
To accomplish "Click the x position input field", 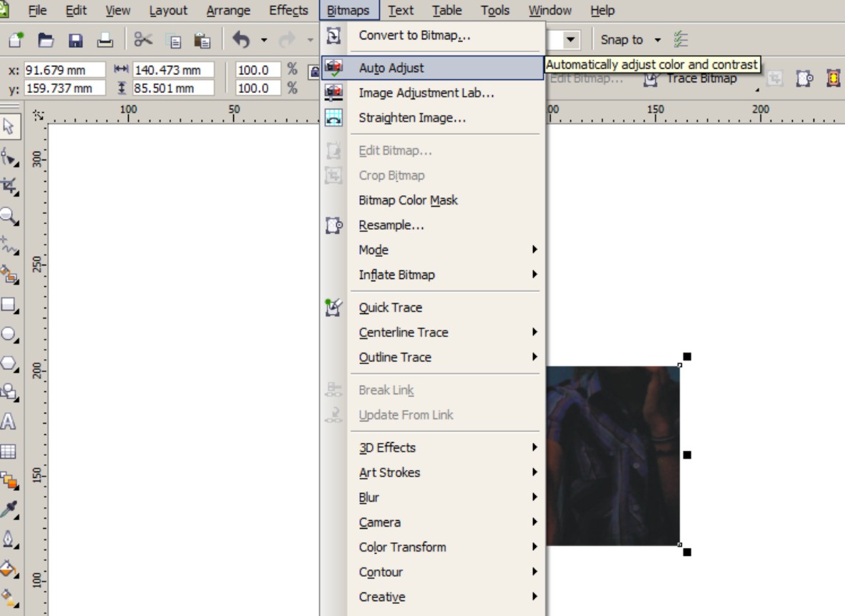I will point(64,70).
